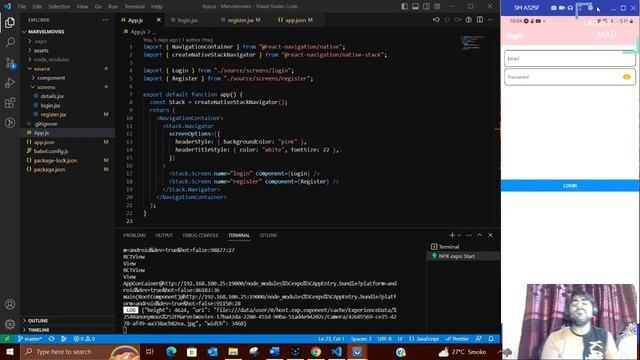Click the LOGIN button in phone app
The height and width of the screenshot is (360, 640).
coord(570,185)
